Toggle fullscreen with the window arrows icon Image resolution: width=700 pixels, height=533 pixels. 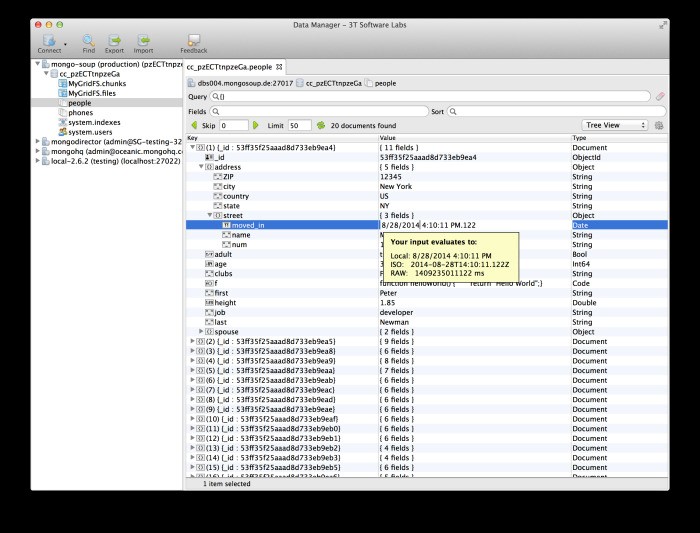(663, 25)
